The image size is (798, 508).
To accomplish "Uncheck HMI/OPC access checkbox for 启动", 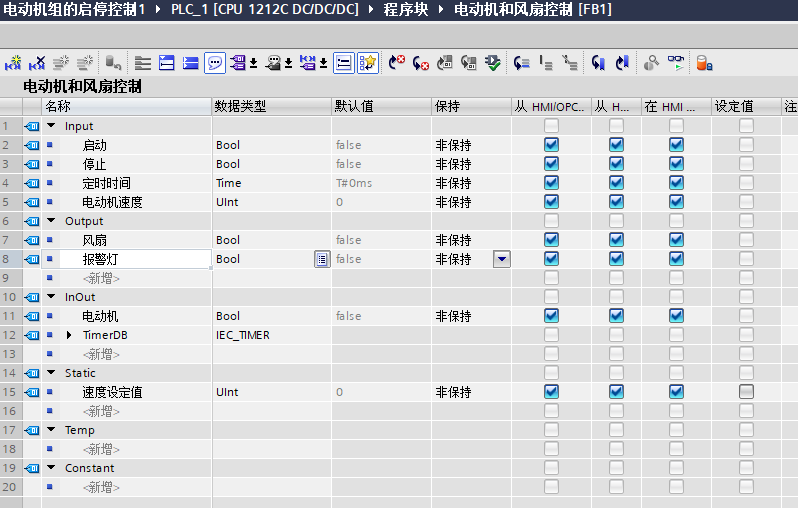I will 551,145.
